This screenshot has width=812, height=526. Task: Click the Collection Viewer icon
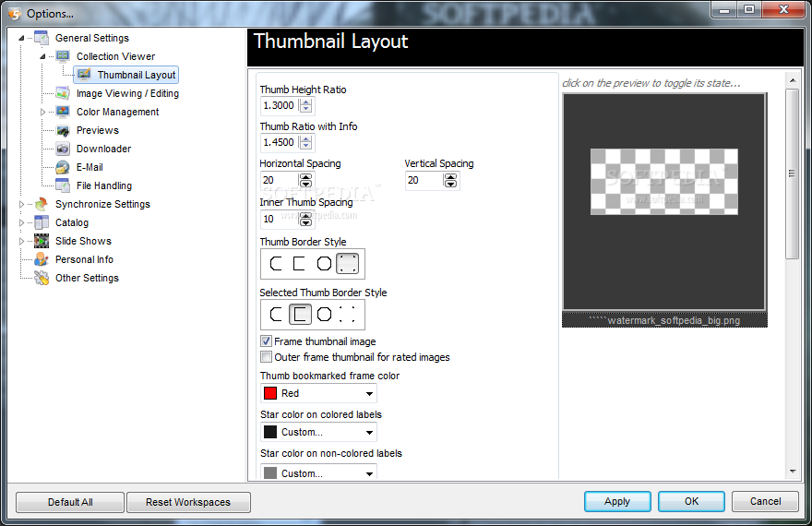(x=63, y=56)
